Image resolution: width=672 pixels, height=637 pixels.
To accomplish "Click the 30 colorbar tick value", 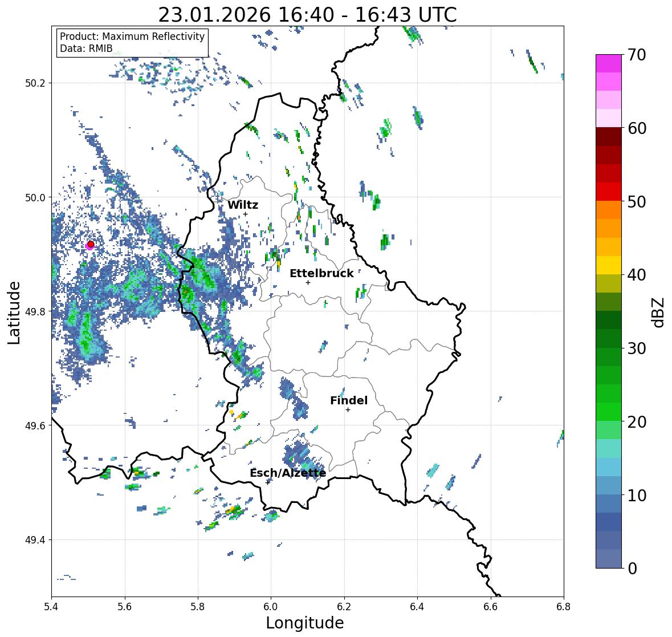I will tap(636, 348).
